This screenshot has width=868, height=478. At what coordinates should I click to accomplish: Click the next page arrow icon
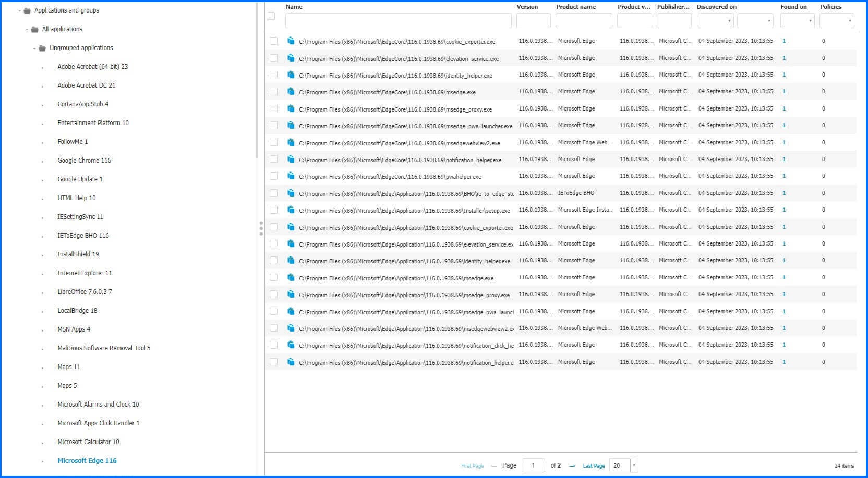click(572, 466)
